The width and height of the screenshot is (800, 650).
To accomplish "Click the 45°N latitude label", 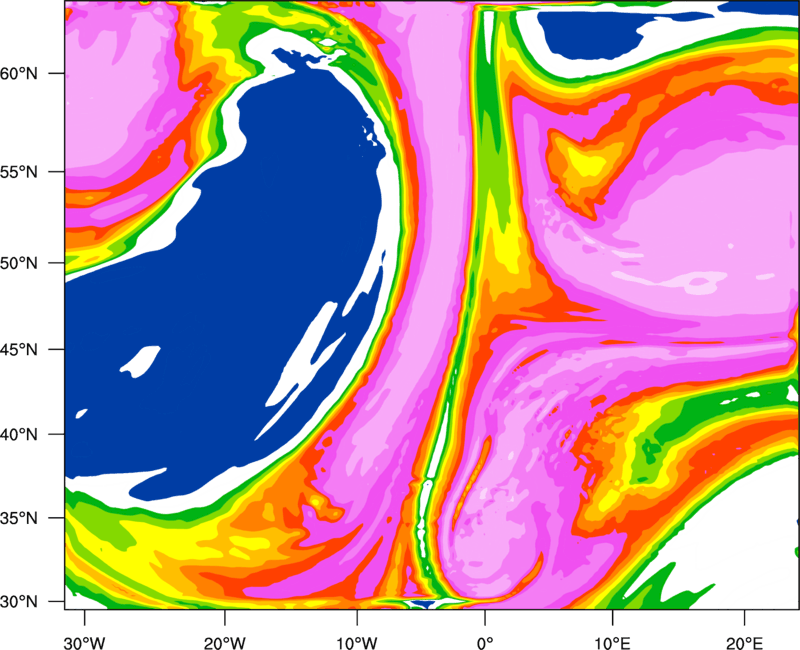I will pos(19,349).
